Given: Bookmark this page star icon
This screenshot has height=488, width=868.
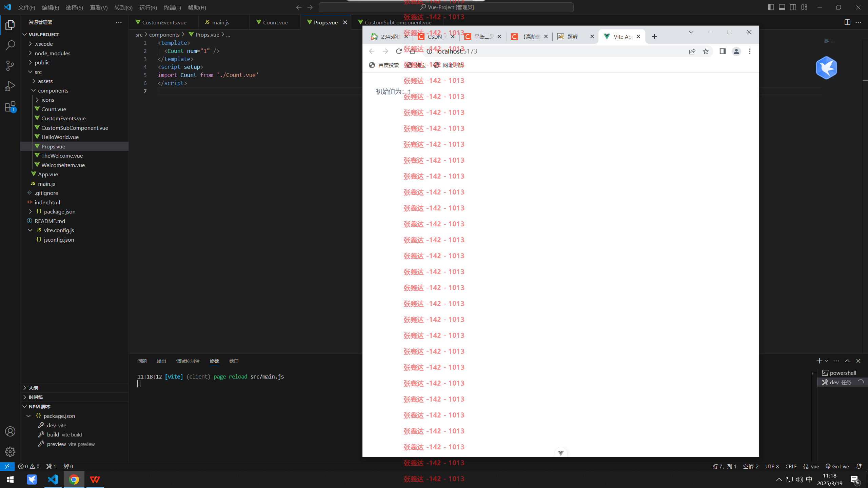Looking at the screenshot, I should pyautogui.click(x=706, y=51).
